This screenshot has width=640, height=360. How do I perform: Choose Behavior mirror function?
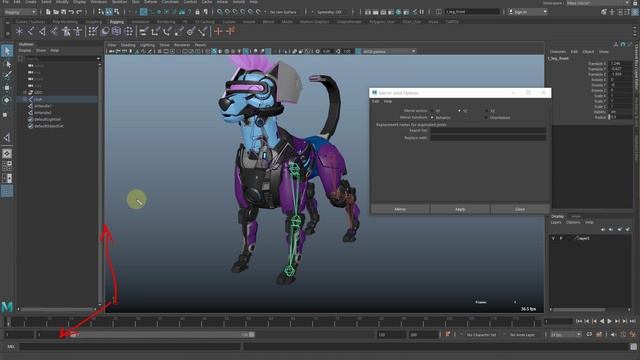(x=432, y=118)
